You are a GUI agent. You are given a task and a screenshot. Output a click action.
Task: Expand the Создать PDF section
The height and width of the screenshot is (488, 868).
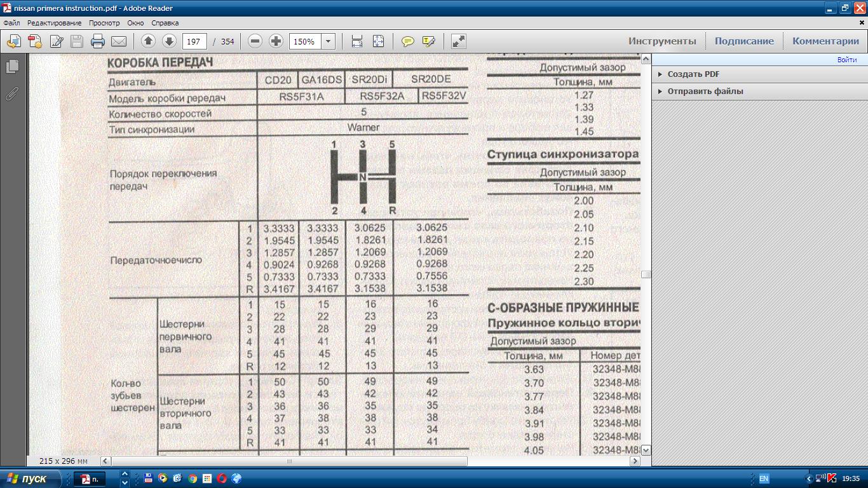(x=693, y=74)
